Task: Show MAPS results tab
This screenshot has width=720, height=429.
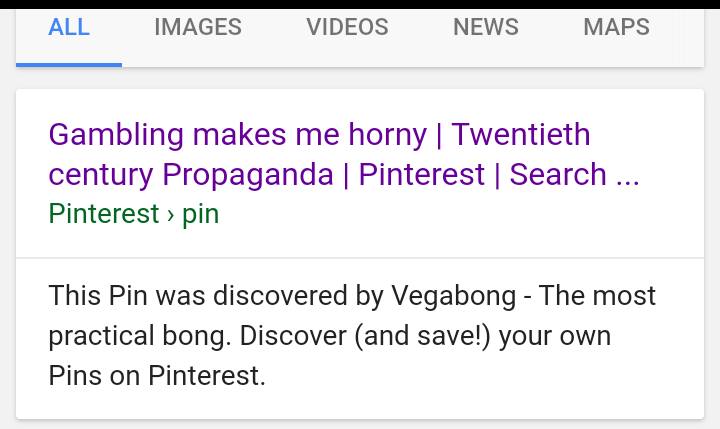Action: tap(616, 28)
